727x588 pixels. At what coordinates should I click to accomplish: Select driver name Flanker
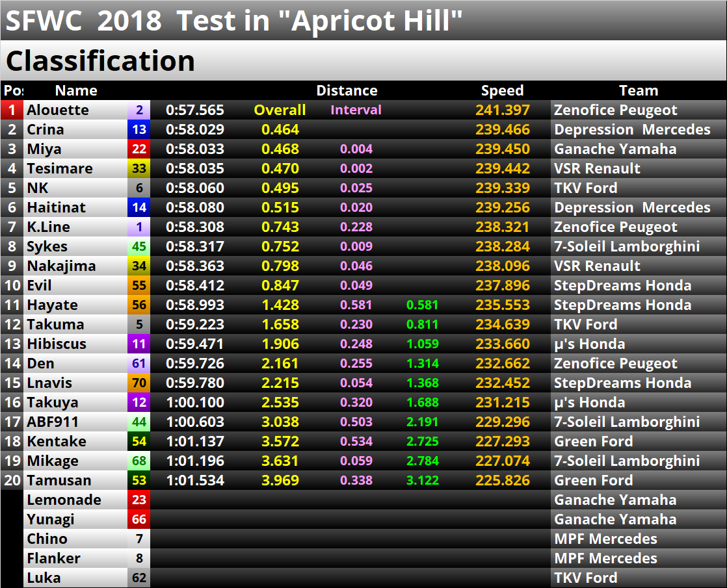coord(53,558)
